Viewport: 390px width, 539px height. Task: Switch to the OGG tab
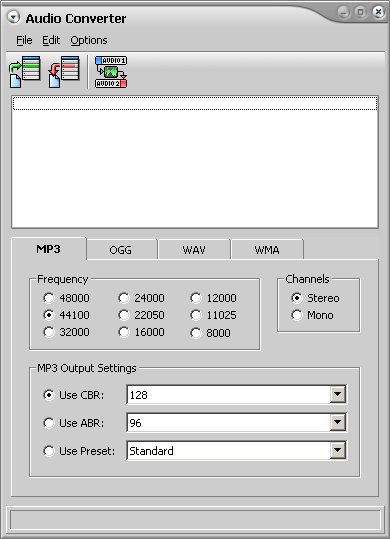tap(121, 250)
